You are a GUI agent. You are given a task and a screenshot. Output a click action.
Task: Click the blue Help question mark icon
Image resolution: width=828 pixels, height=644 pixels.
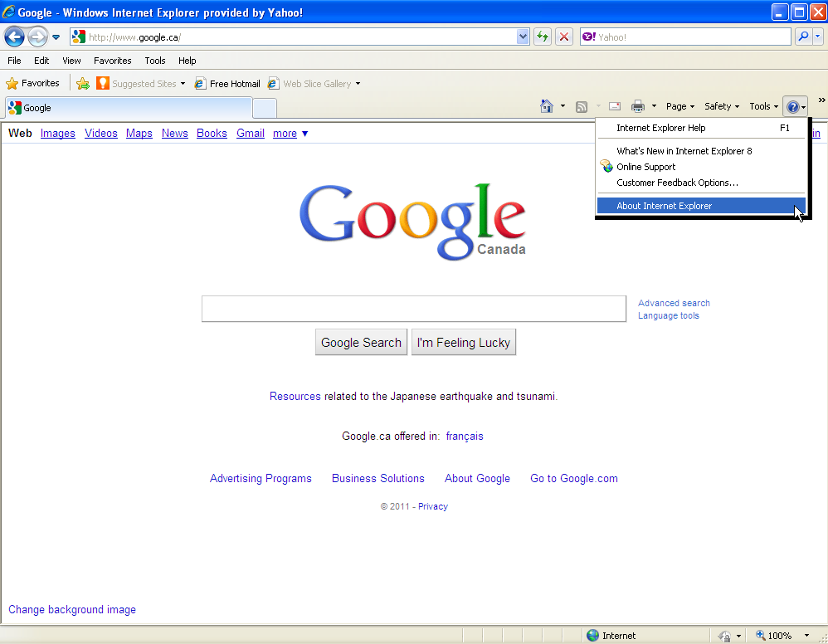coord(792,107)
